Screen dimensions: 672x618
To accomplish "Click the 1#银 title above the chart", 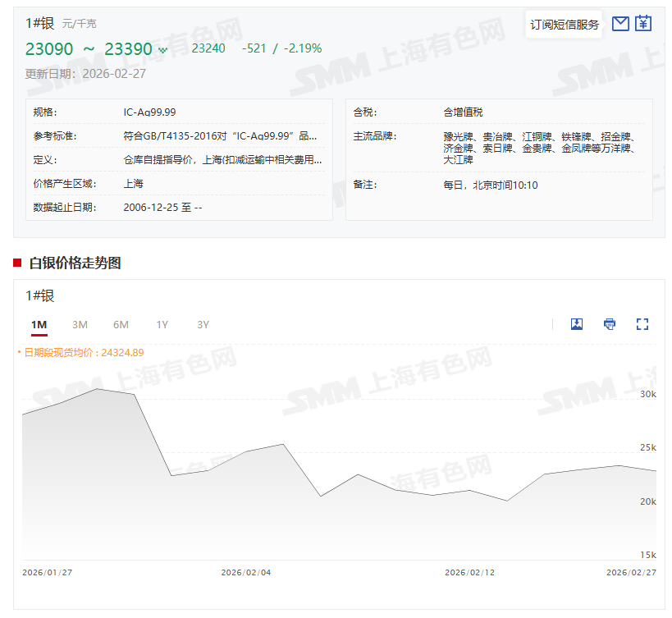I will tap(39, 296).
